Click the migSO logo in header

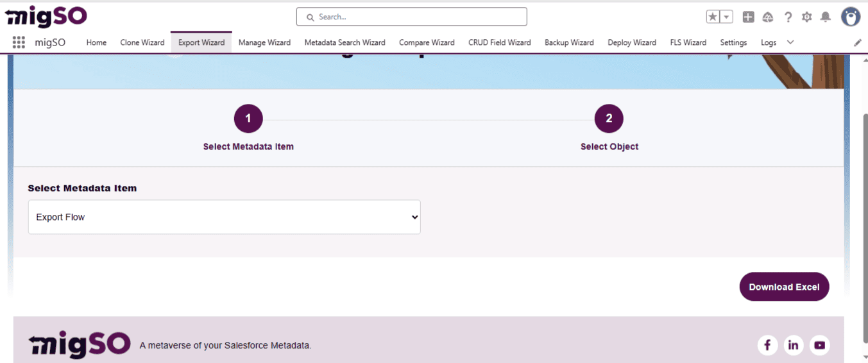(46, 16)
